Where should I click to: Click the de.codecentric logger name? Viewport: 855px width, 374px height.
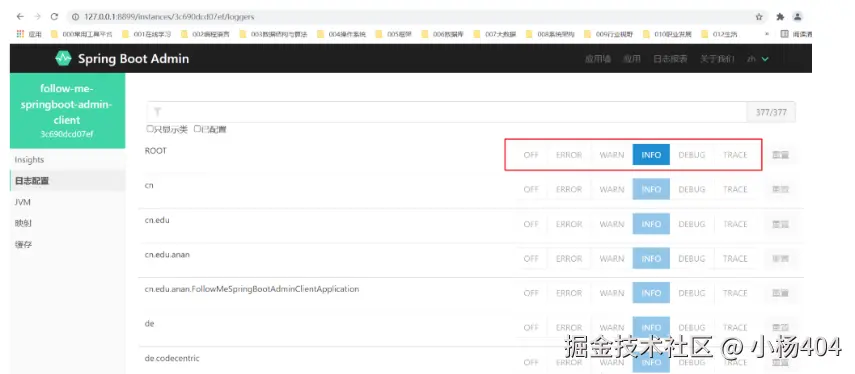pyautogui.click(x=172, y=358)
